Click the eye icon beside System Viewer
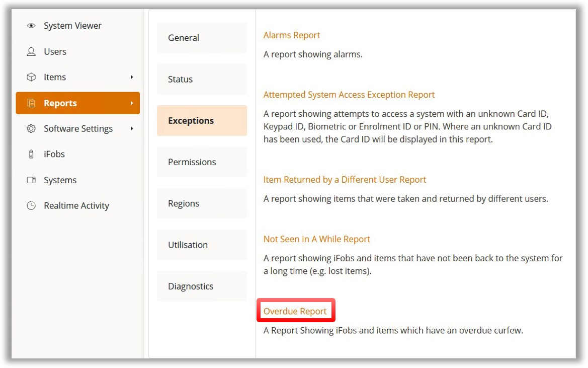The height and width of the screenshot is (368, 588). (x=31, y=26)
